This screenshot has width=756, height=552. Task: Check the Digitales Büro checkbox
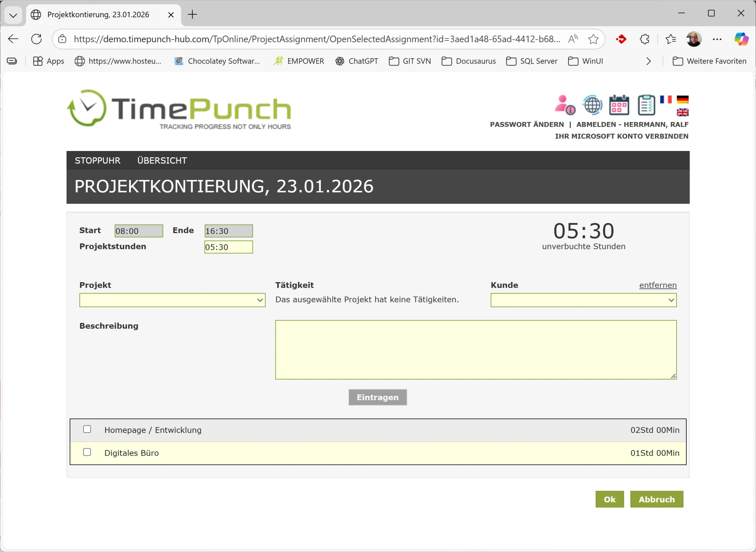87,452
